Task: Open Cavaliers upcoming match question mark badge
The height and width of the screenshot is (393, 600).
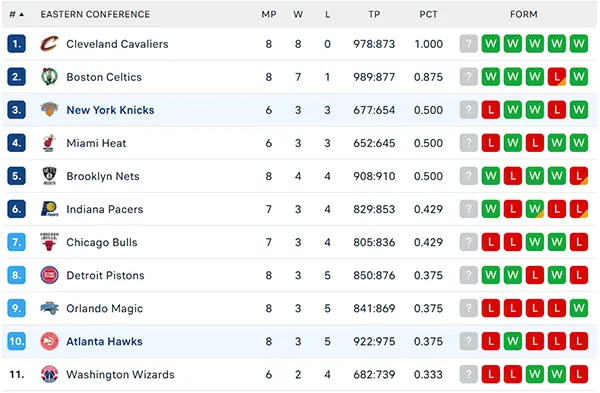Action: pyautogui.click(x=468, y=44)
